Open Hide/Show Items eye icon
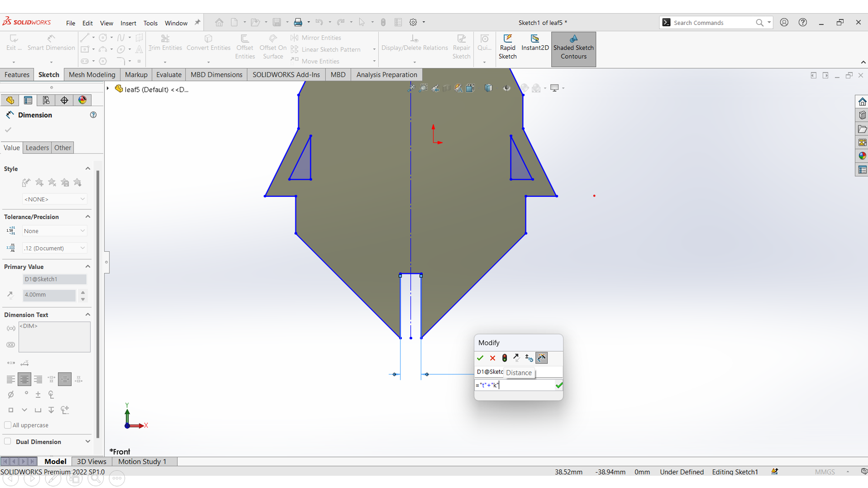This screenshot has height=488, width=868. pyautogui.click(x=506, y=88)
